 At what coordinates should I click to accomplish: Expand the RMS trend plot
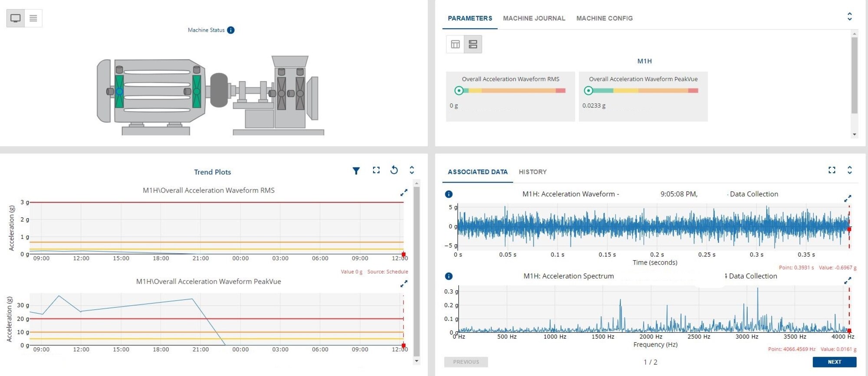click(404, 192)
